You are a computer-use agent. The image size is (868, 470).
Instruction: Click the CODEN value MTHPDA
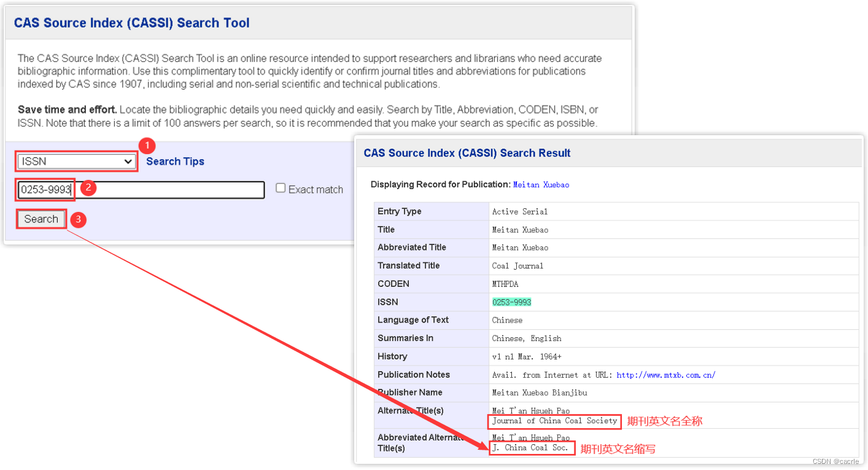(x=505, y=284)
